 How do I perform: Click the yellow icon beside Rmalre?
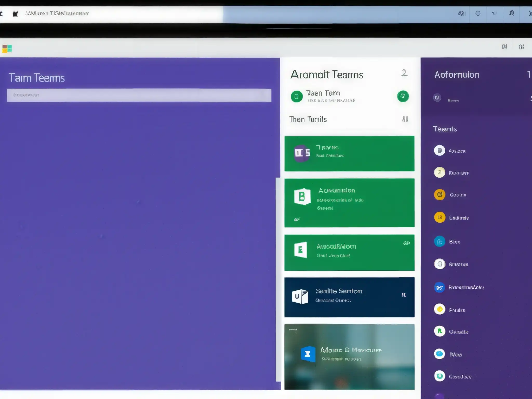coord(440,309)
